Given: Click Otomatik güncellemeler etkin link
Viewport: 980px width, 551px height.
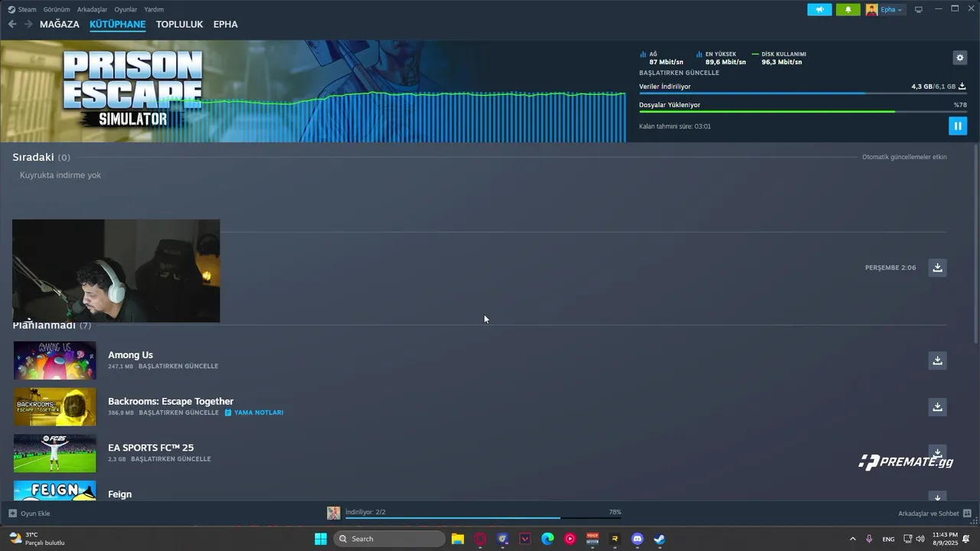Looking at the screenshot, I should (x=904, y=157).
